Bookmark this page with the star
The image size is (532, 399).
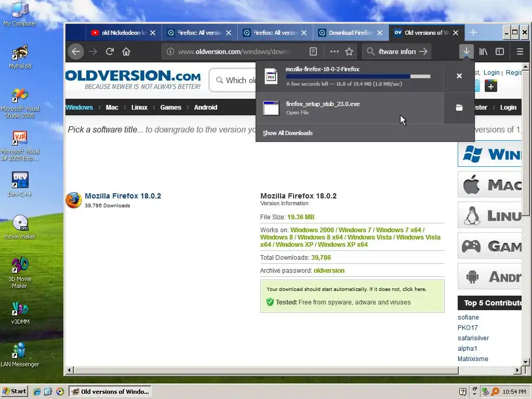pos(349,51)
